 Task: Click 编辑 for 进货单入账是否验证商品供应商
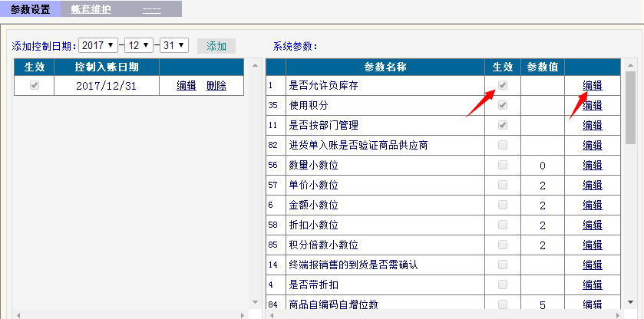point(593,146)
